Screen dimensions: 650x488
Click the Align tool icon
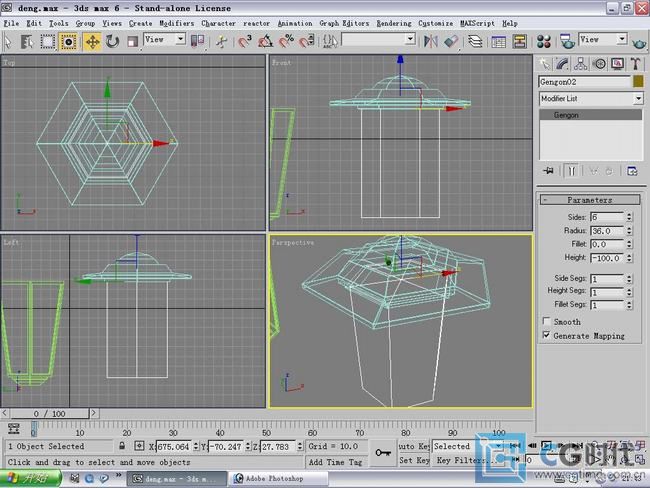(451, 41)
